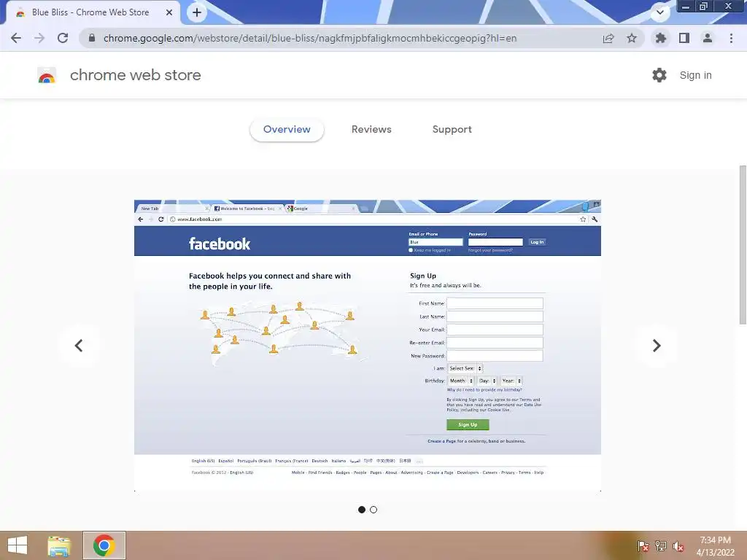Switch to the Reviews tab
The image size is (747, 560).
coord(371,130)
